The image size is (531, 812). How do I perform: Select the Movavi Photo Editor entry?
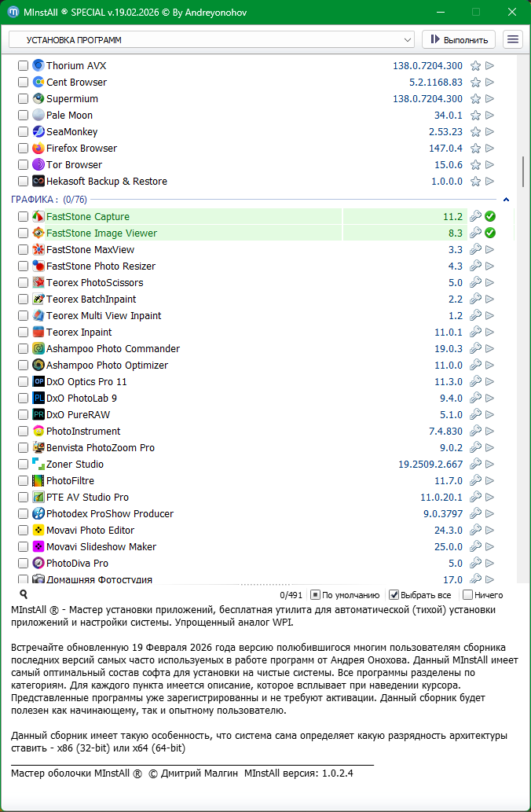[90, 531]
